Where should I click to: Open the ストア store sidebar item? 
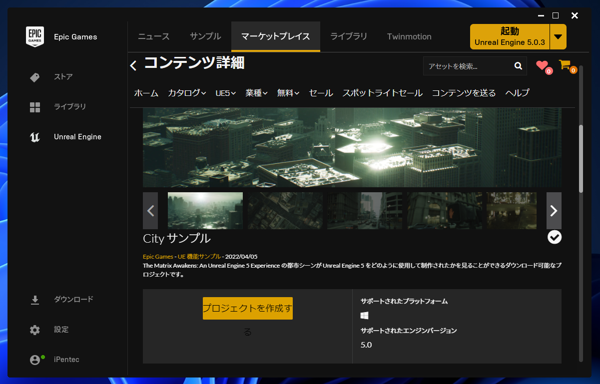pyautogui.click(x=63, y=77)
